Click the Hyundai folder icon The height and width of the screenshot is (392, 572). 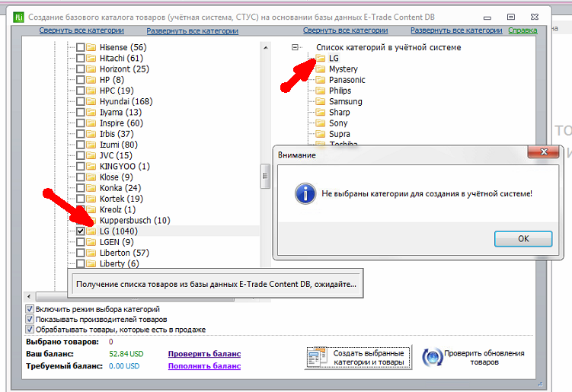[91, 101]
